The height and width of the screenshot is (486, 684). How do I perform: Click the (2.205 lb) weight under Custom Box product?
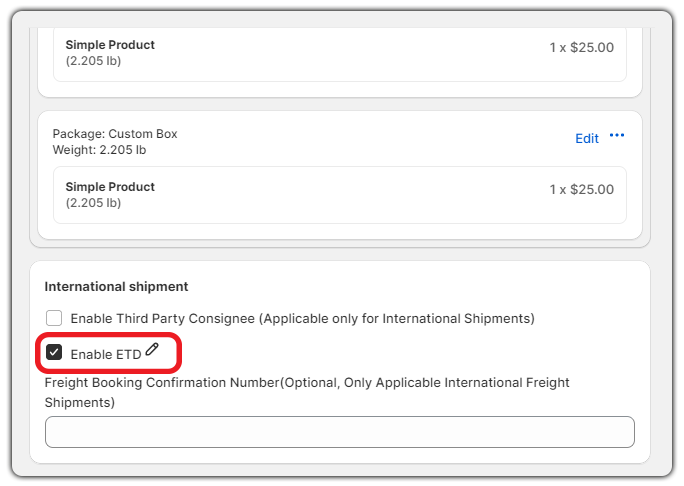tap(93, 203)
